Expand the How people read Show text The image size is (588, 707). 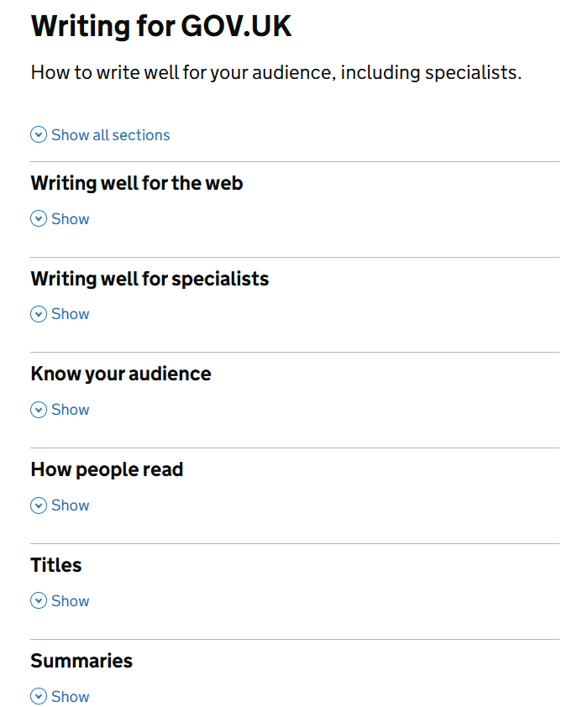pos(71,505)
